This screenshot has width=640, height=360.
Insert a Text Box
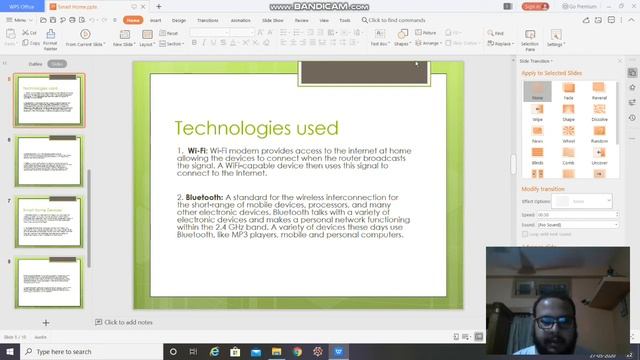point(380,38)
